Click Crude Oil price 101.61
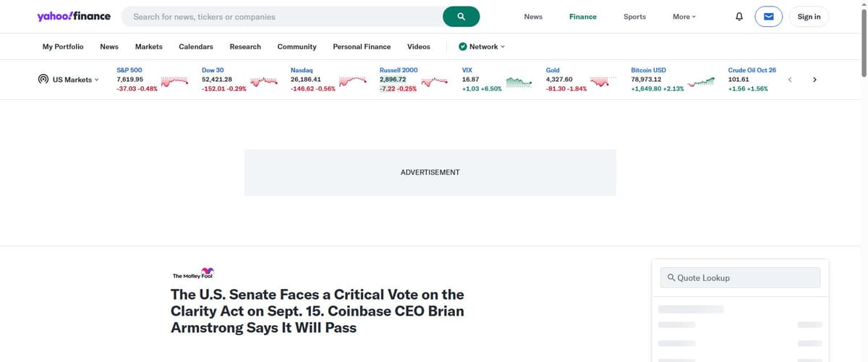The height and width of the screenshot is (362, 868). click(x=738, y=79)
